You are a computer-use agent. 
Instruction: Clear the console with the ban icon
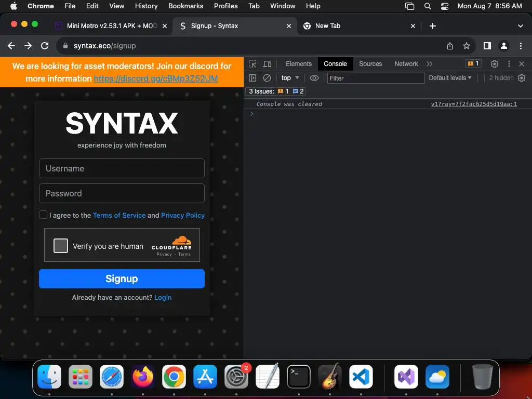(x=267, y=78)
